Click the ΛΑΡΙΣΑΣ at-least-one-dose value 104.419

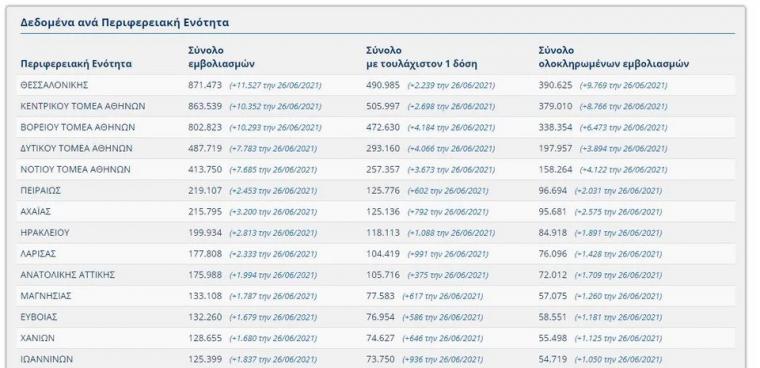pos(383,254)
